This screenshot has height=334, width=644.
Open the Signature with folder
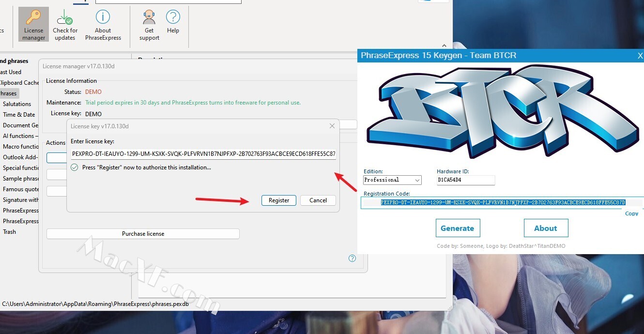pos(21,199)
